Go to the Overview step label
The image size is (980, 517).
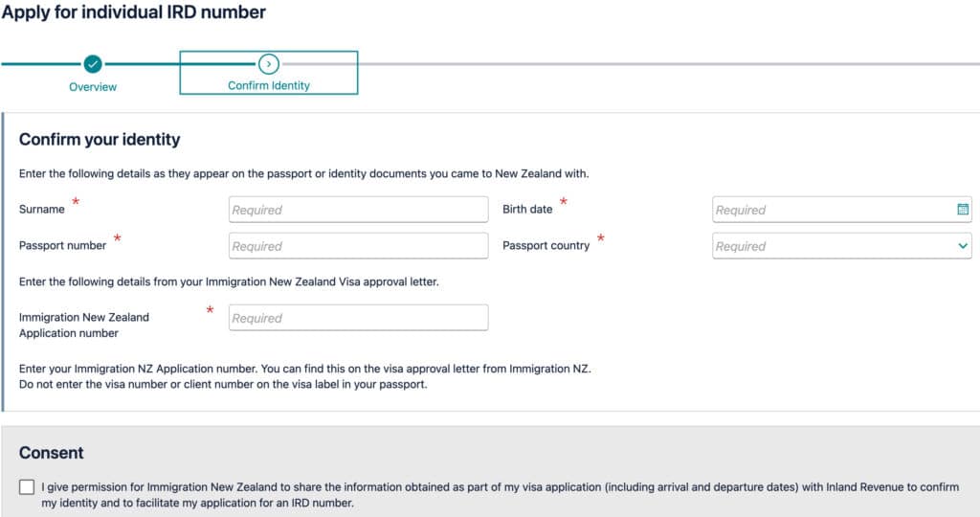pos(93,87)
